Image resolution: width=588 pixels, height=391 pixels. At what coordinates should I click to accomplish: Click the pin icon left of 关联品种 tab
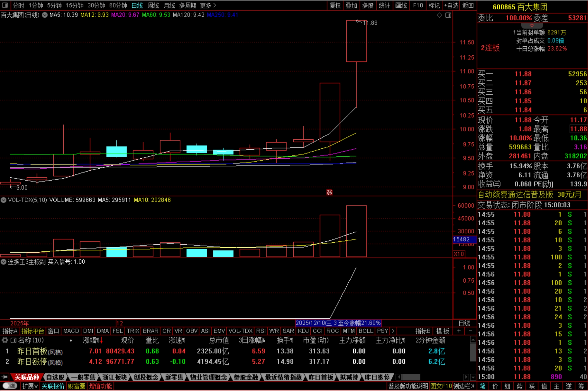5,377
